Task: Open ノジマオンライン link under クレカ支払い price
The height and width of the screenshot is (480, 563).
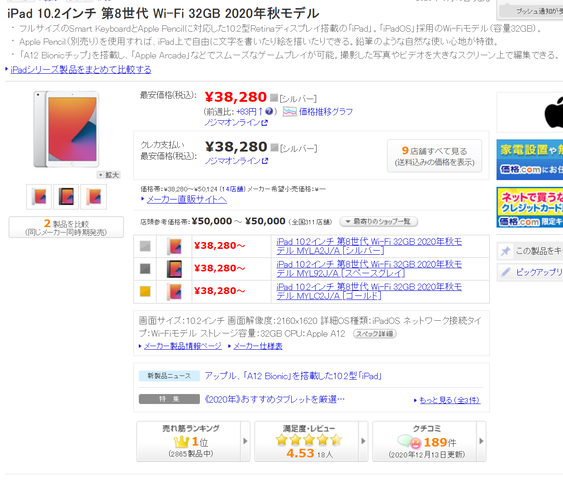Action: point(236,161)
